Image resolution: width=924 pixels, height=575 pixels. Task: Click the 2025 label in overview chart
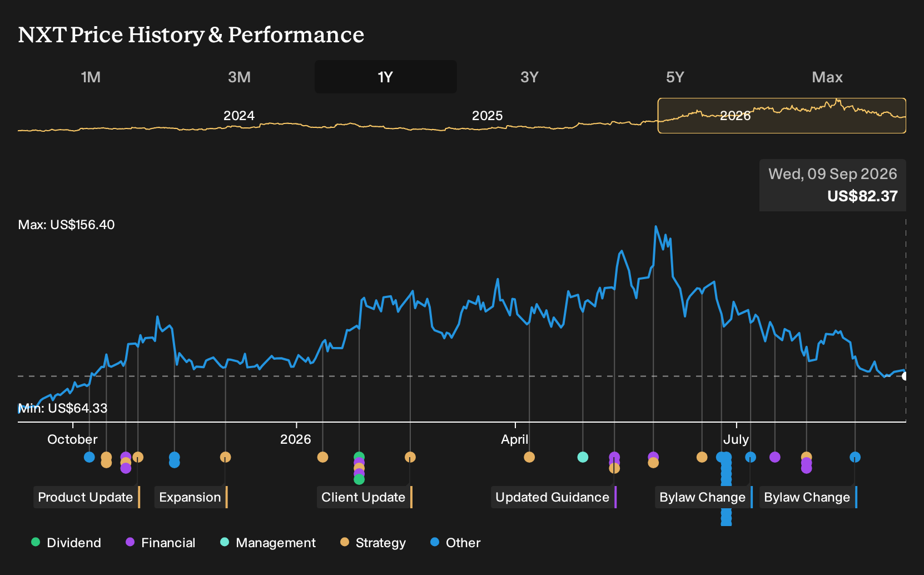coord(488,116)
